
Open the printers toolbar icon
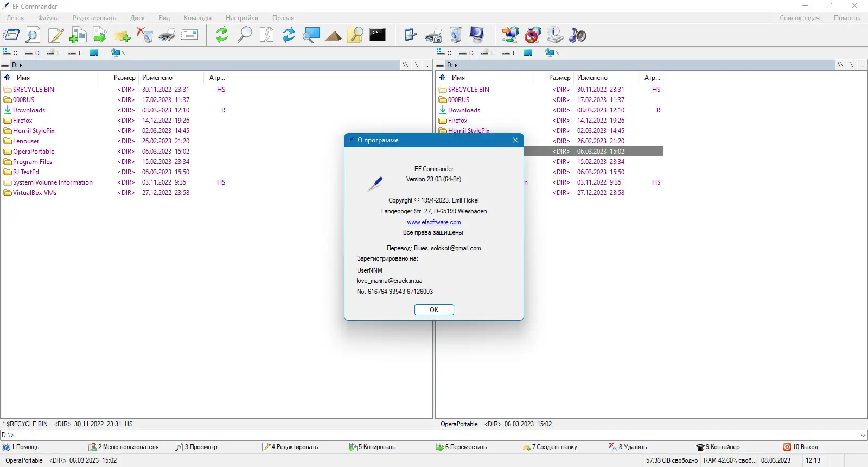click(x=433, y=35)
